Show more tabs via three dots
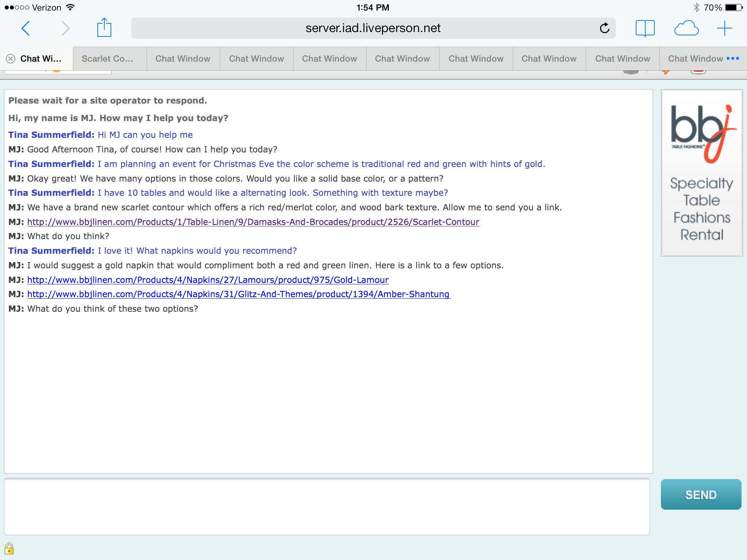The height and width of the screenshot is (560, 747). click(x=733, y=58)
